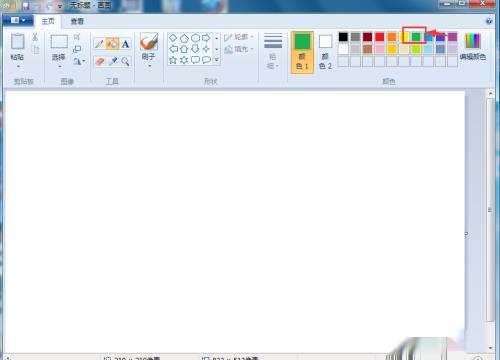Click on the white drawing canvas
This screenshot has height=360, width=500.
pyautogui.click(x=235, y=222)
